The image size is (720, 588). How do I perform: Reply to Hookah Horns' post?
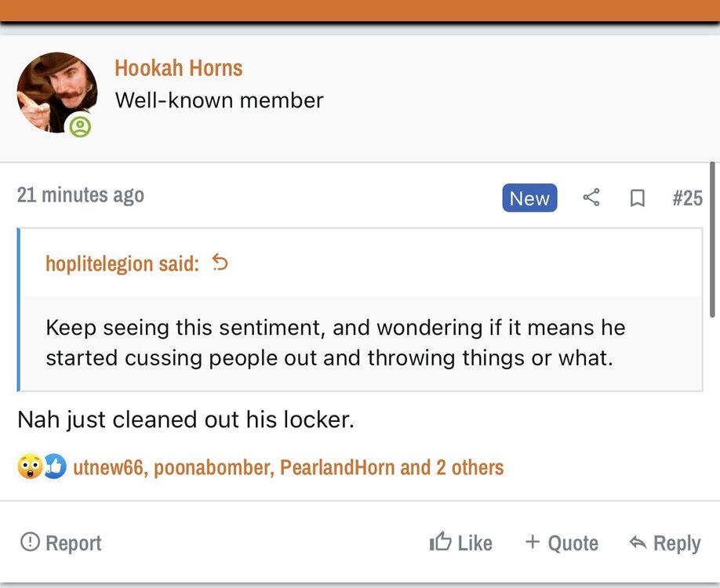click(664, 543)
